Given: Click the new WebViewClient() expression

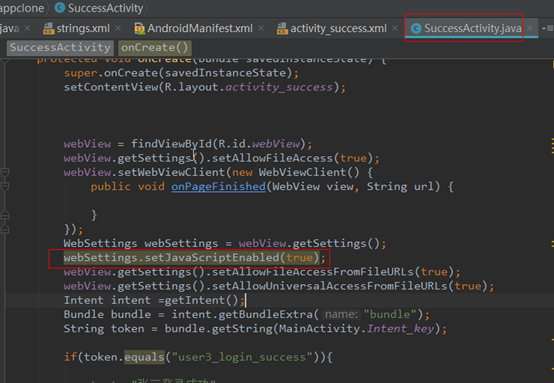Looking at the screenshot, I should click(296, 172).
